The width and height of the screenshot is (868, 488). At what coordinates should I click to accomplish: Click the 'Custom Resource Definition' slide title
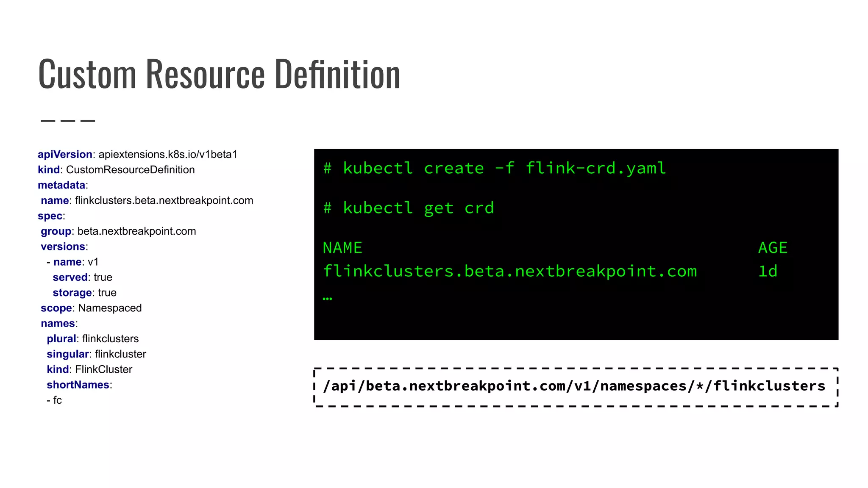pos(219,74)
